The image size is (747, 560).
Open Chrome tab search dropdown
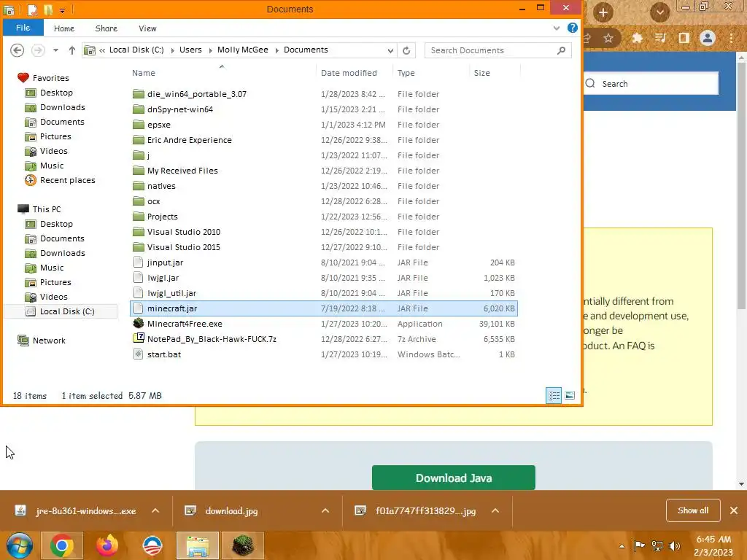click(659, 12)
